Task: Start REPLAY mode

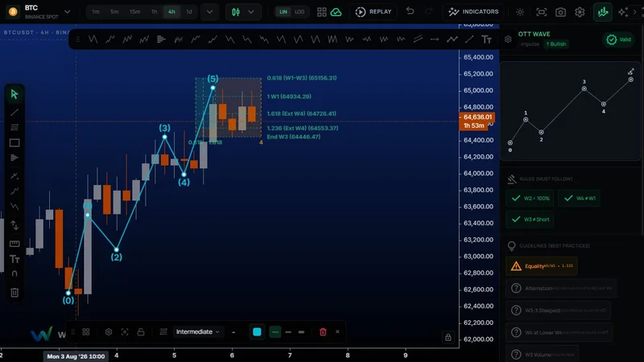Action: coord(373,12)
